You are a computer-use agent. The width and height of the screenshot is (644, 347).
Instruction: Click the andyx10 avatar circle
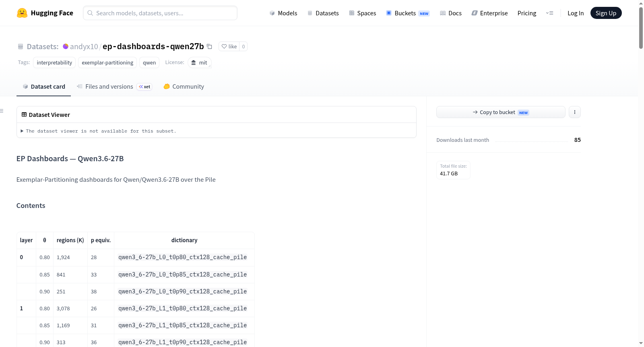pos(66,46)
